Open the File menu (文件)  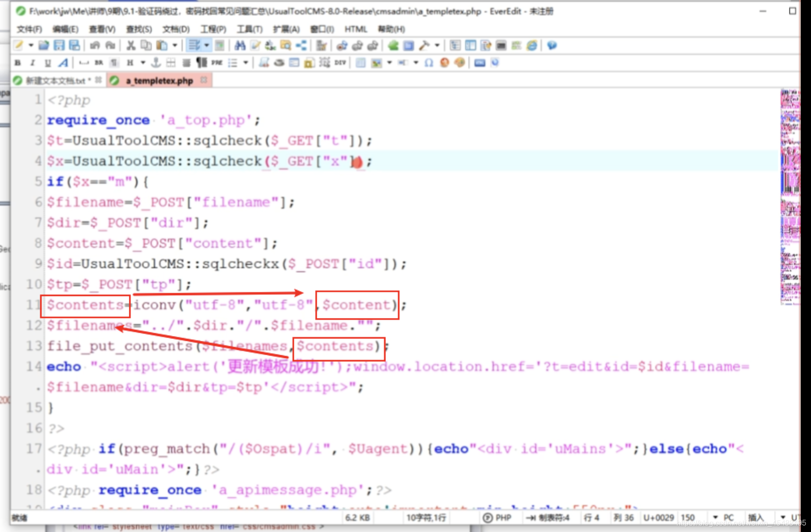30,29
